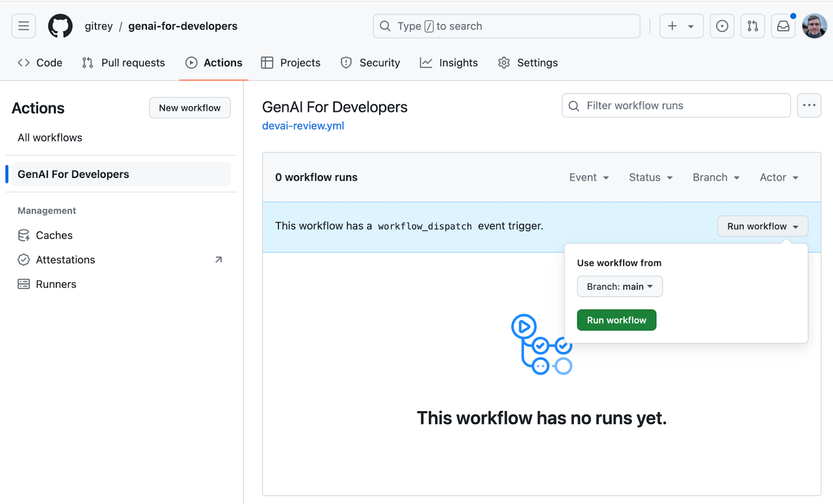This screenshot has width=833, height=504.
Task: Open the Branch: main selector
Action: point(620,287)
